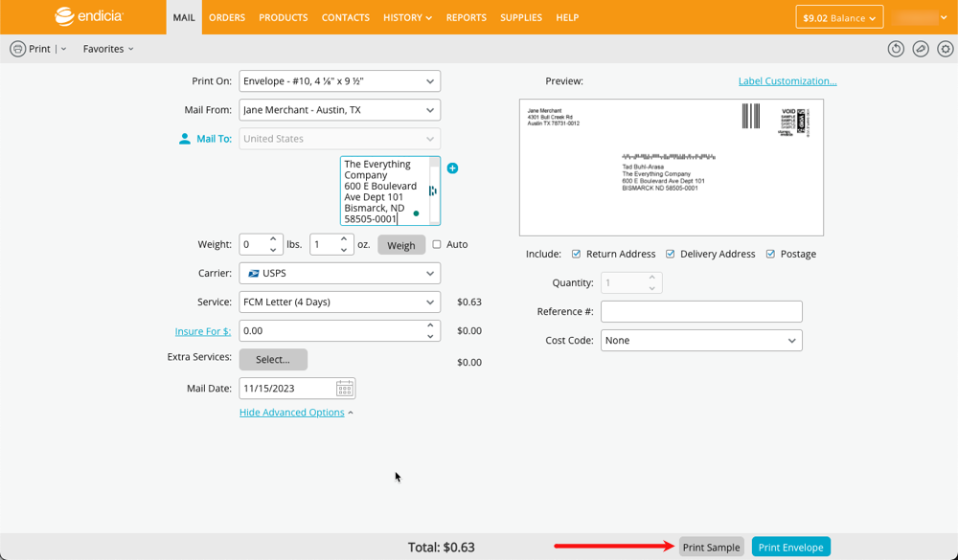Open the Service FCM Letter dropdown

340,302
